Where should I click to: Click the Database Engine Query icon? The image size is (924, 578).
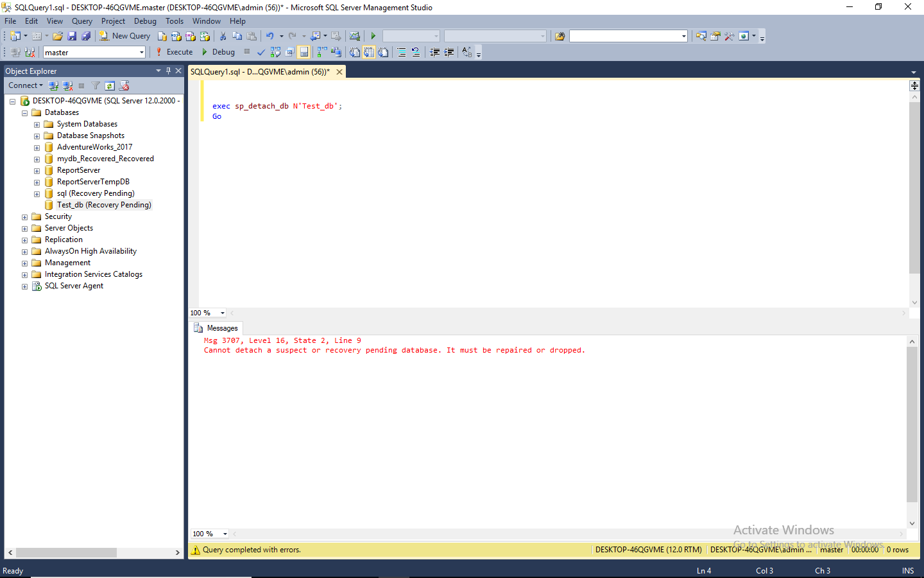coord(162,36)
